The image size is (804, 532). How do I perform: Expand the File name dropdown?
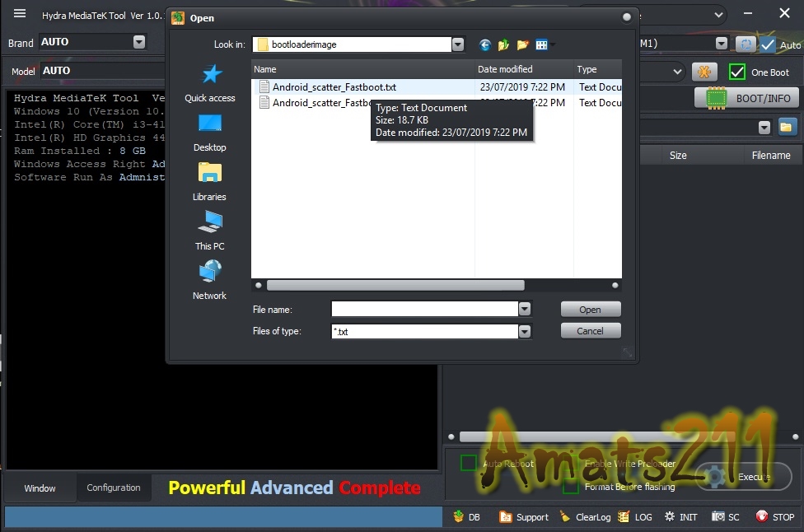[x=524, y=309]
